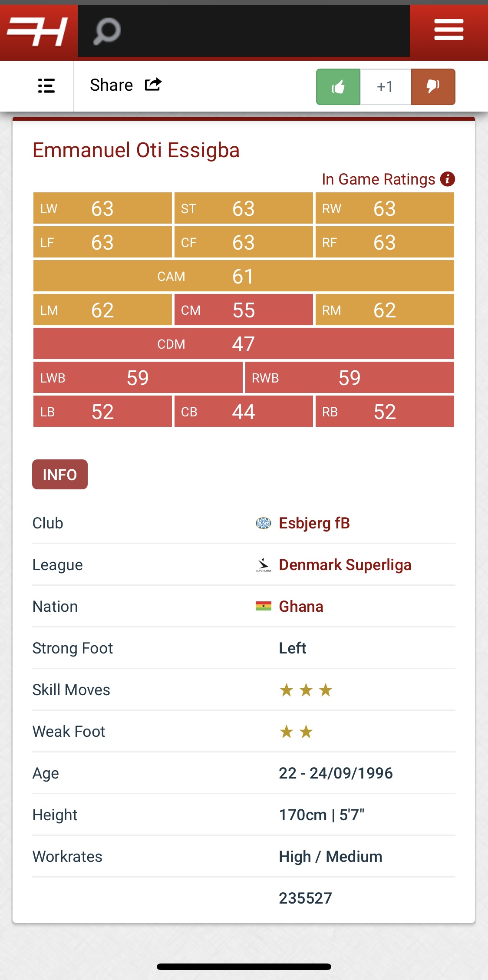Click the Ghana nation link
The width and height of the screenshot is (488, 980).
pyautogui.click(x=301, y=607)
